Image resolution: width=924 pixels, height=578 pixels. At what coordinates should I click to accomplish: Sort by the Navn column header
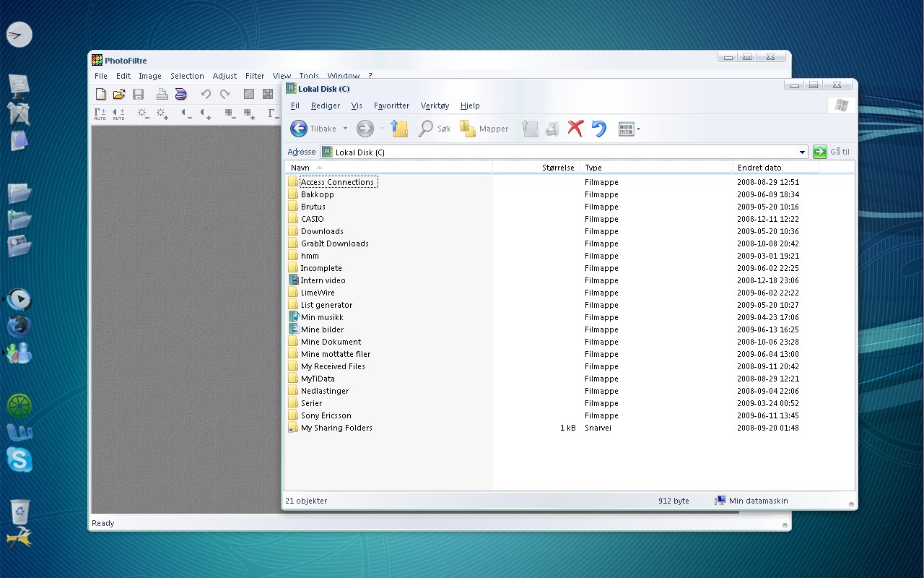(388, 168)
